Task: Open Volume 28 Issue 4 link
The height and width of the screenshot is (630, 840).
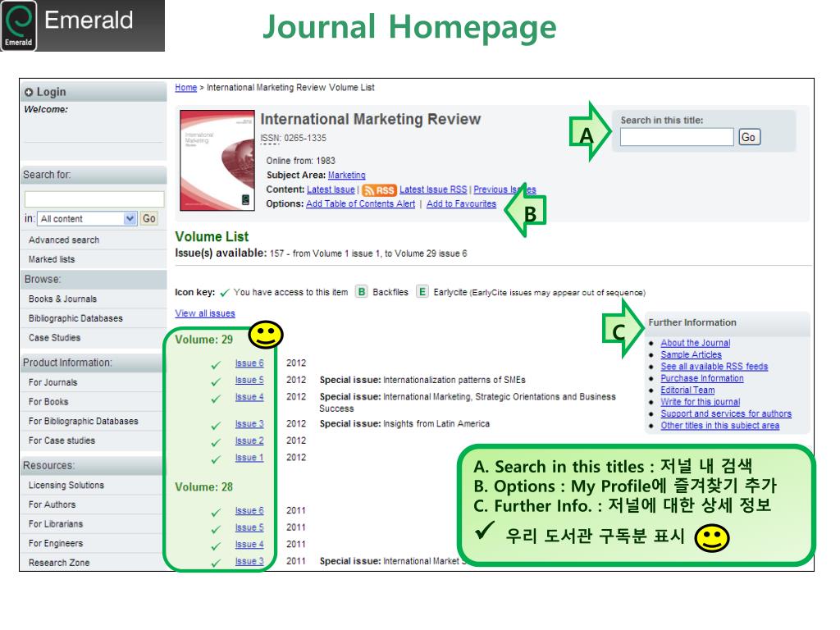Action: pyautogui.click(x=249, y=545)
